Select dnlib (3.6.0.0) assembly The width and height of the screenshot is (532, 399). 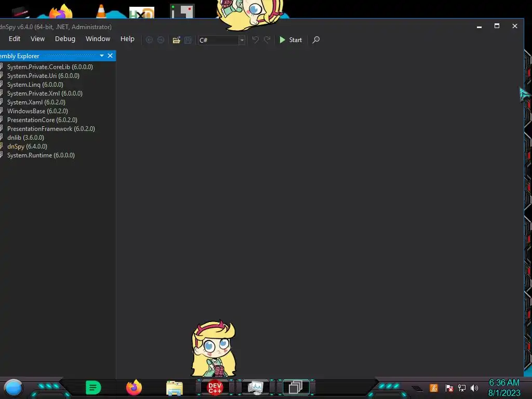pos(25,137)
